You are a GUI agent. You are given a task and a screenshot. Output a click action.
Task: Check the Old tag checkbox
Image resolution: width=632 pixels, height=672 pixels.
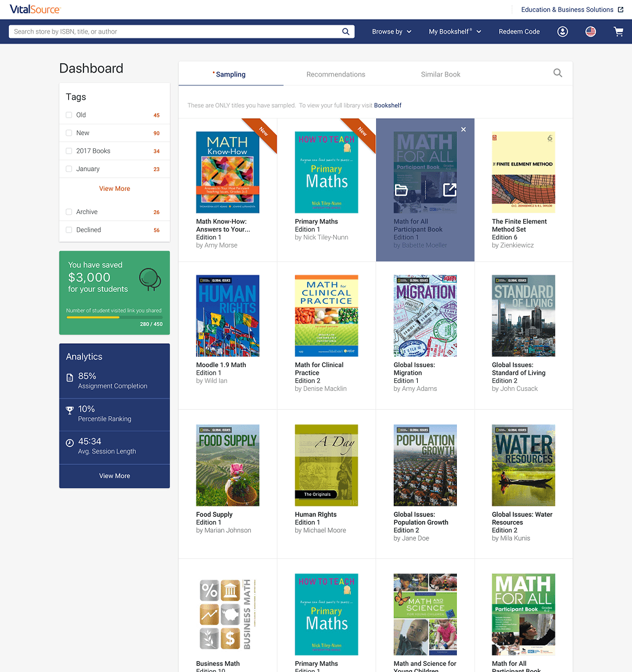(69, 115)
